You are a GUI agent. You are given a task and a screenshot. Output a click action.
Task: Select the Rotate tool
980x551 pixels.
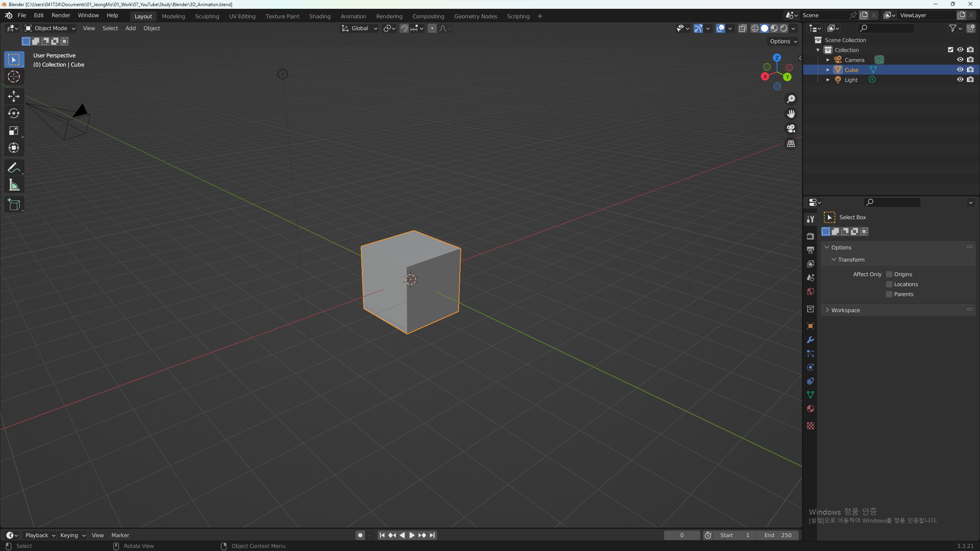tap(14, 113)
